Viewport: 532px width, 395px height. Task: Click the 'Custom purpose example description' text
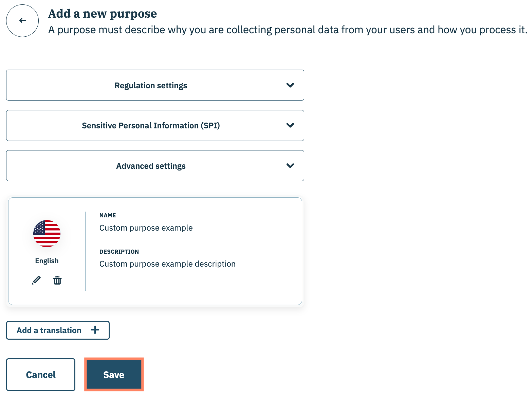point(167,264)
